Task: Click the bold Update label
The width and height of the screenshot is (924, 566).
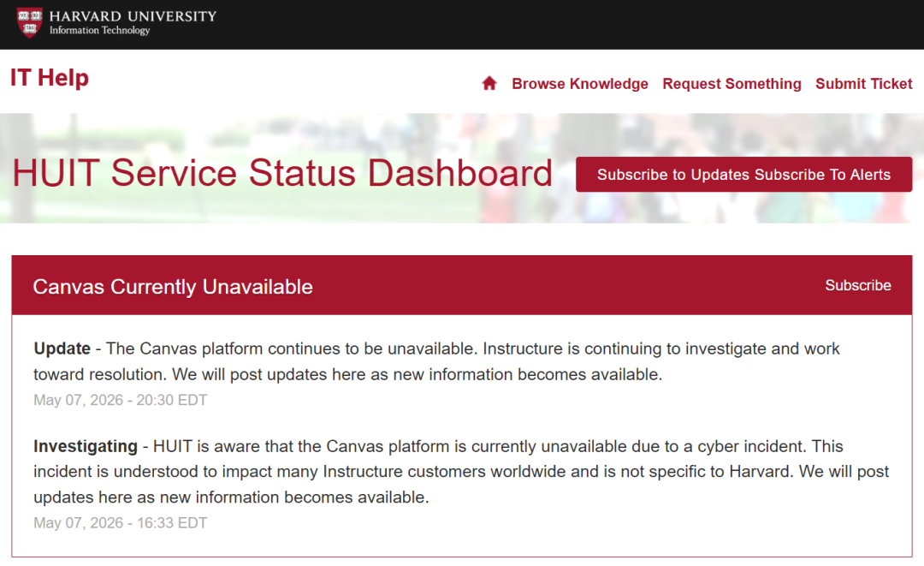Action: [x=62, y=349]
